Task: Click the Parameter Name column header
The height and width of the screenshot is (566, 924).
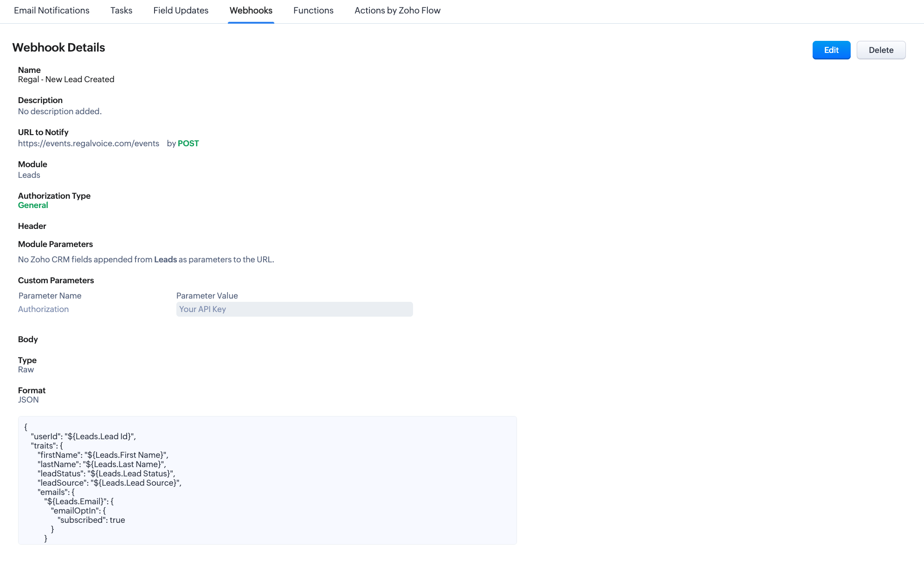Action: (x=50, y=296)
